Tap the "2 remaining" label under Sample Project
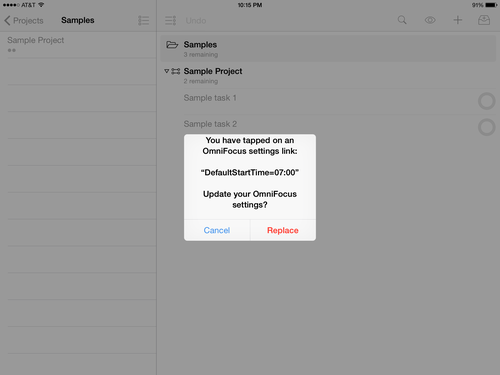The width and height of the screenshot is (500, 375). (201, 81)
